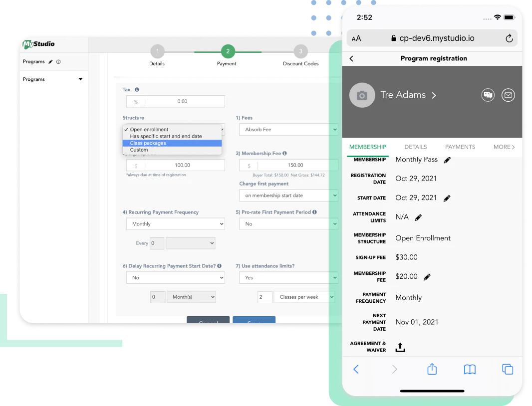532x406 pixels.
Task: Open the MORE tab
Action: [504, 147]
